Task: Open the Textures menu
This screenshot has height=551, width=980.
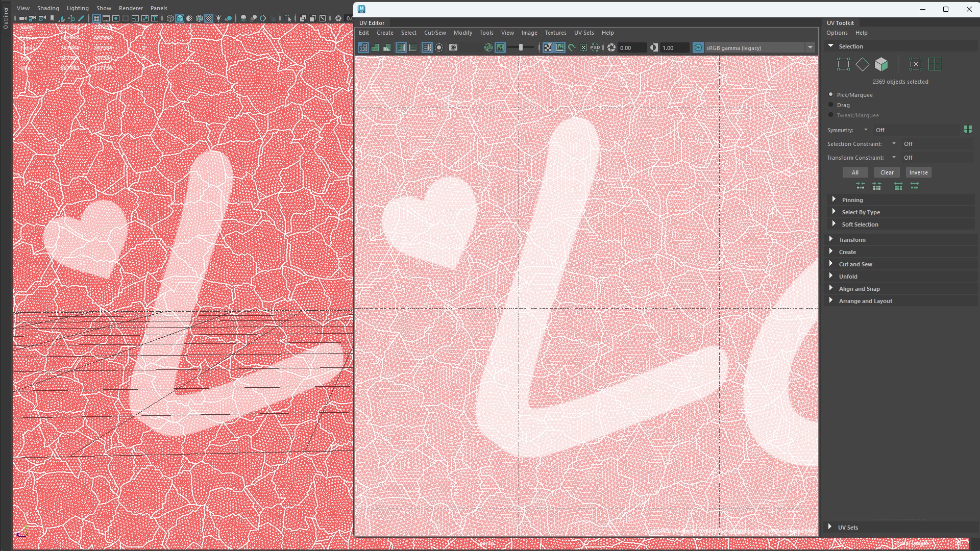Action: 555,33
